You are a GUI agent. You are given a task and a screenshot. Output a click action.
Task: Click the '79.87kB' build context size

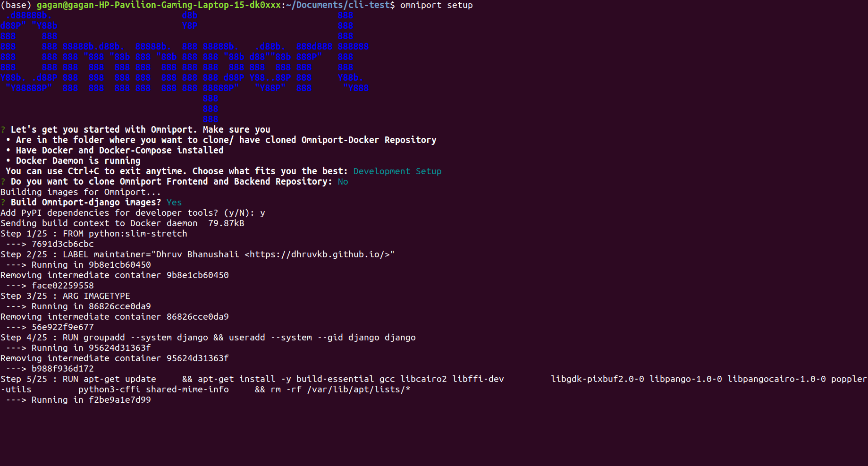pyautogui.click(x=226, y=223)
